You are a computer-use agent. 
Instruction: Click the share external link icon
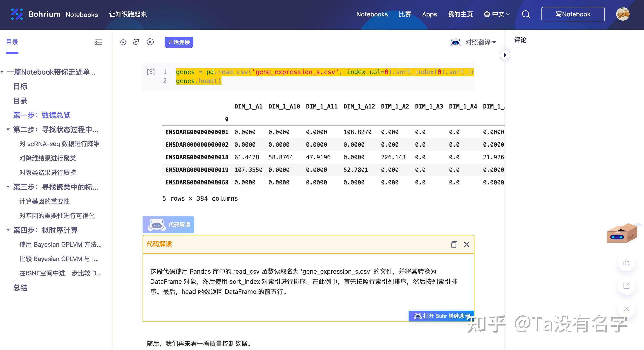point(626,286)
